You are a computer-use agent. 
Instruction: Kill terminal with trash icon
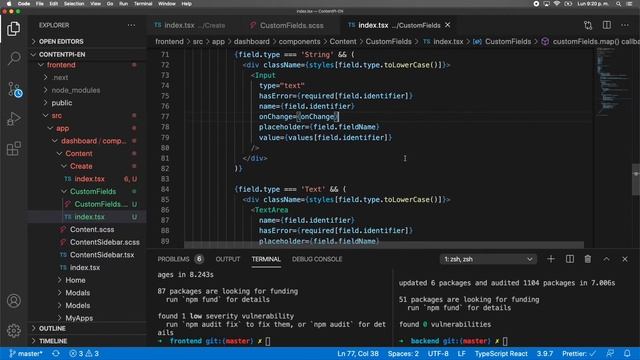point(588,259)
